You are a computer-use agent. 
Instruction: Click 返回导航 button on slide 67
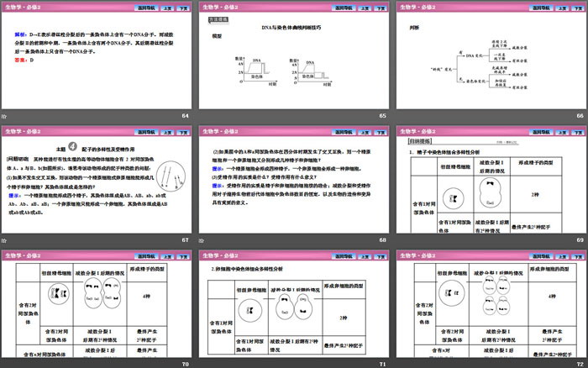point(147,132)
